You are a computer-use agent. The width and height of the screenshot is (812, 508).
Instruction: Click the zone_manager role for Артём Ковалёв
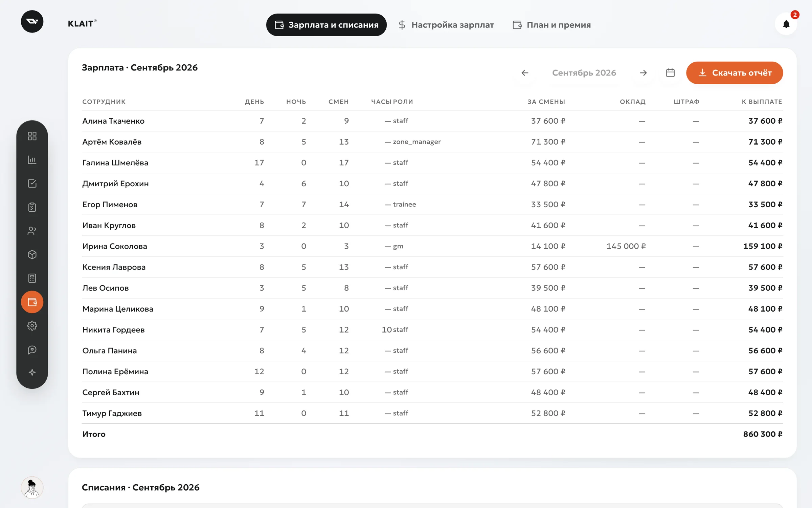click(417, 142)
